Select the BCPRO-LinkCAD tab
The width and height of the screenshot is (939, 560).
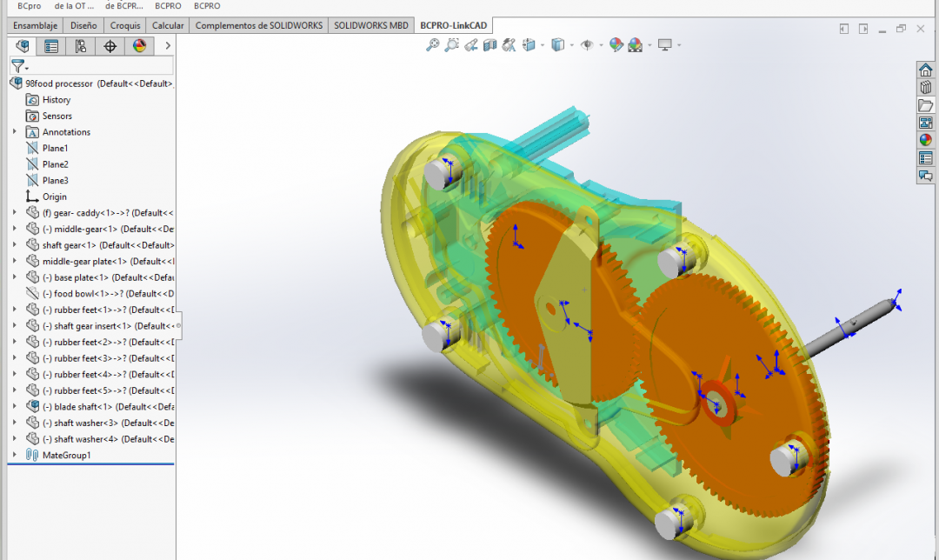(453, 25)
